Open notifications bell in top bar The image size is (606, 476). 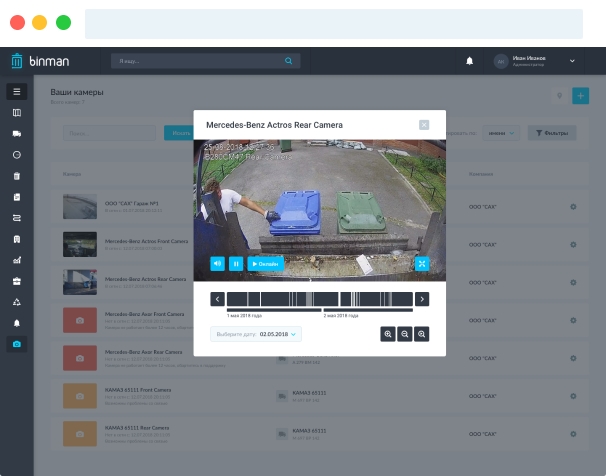(470, 61)
